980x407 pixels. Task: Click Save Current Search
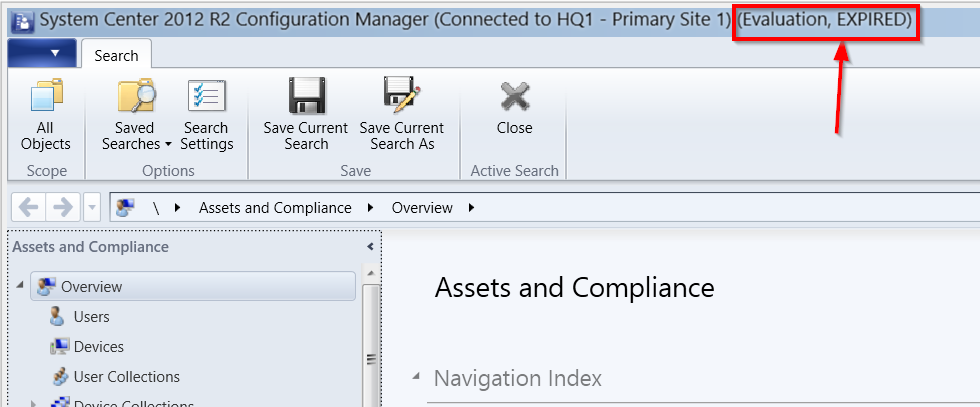pyautogui.click(x=306, y=116)
